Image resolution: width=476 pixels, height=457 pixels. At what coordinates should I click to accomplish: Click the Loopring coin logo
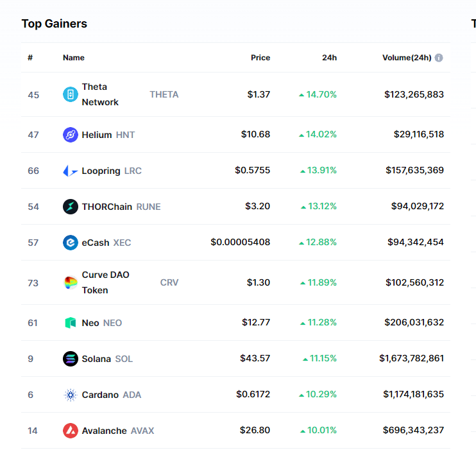[71, 171]
